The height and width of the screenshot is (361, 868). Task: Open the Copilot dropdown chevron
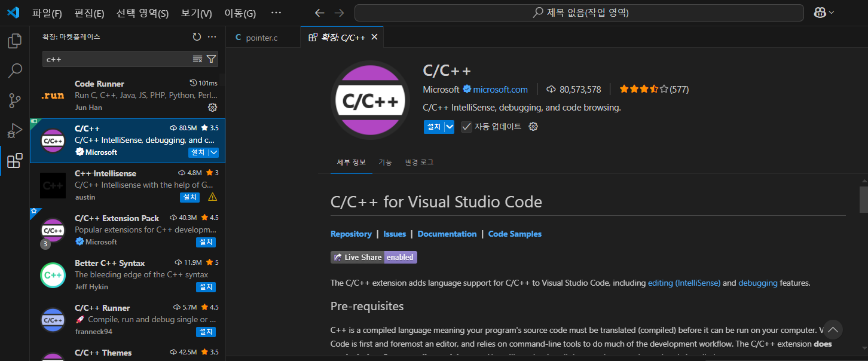click(x=832, y=13)
